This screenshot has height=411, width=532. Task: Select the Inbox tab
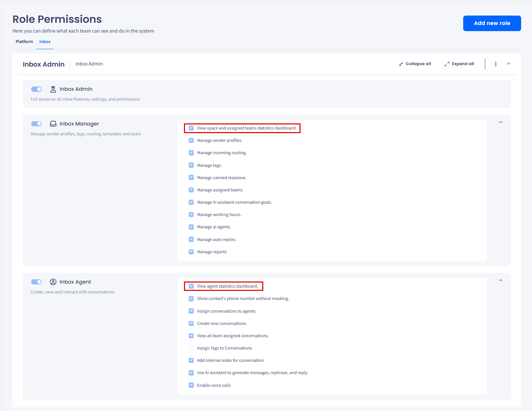coord(45,42)
